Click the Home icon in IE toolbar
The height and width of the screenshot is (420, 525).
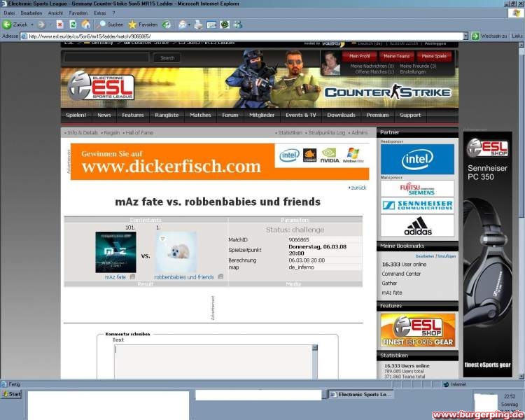pyautogui.click(x=85, y=24)
